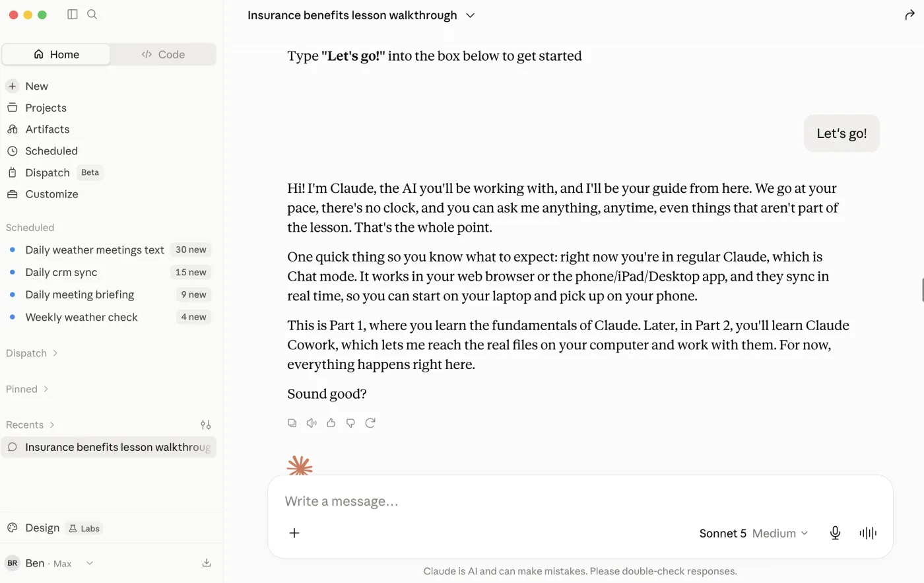
Task: Switch to the Code tab
Action: (x=163, y=55)
